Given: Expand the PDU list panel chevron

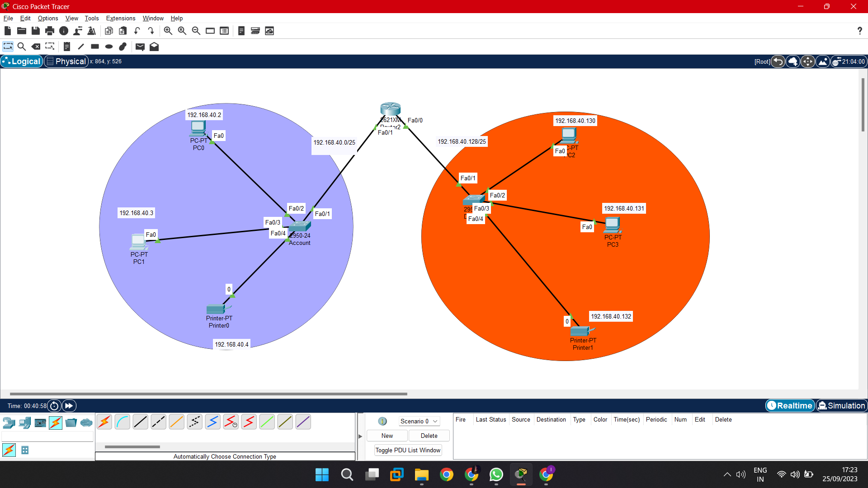Looking at the screenshot, I should (360, 436).
